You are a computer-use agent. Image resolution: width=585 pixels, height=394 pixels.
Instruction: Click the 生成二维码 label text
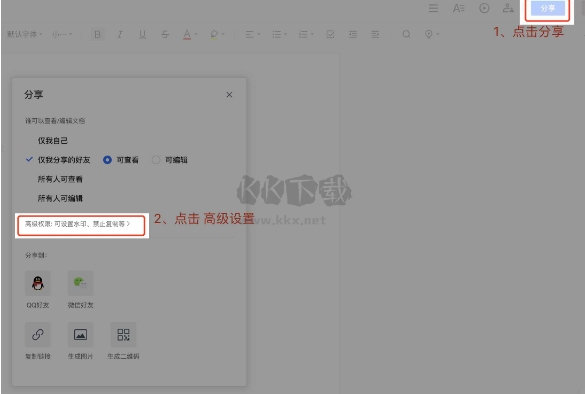(123, 356)
